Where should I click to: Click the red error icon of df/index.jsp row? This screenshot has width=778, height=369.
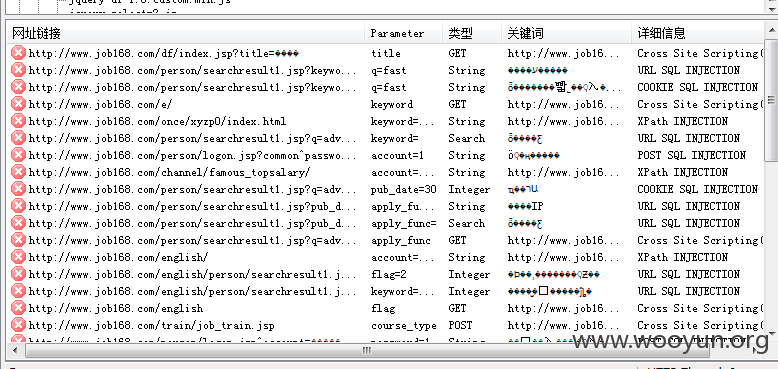18,53
